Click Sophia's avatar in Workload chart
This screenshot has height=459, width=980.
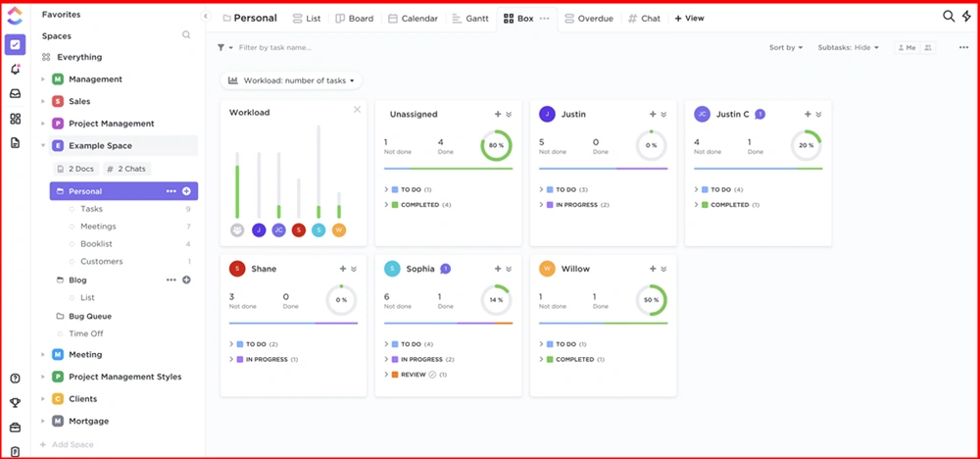pos(318,230)
